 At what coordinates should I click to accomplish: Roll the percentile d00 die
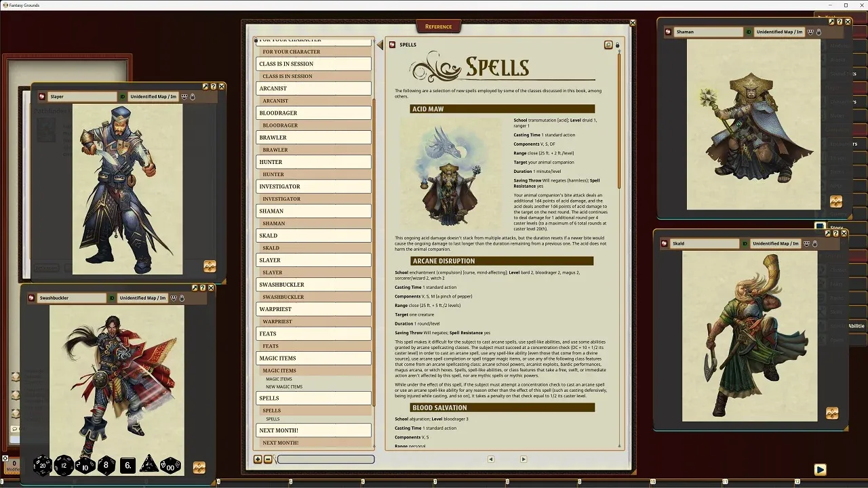click(x=170, y=466)
